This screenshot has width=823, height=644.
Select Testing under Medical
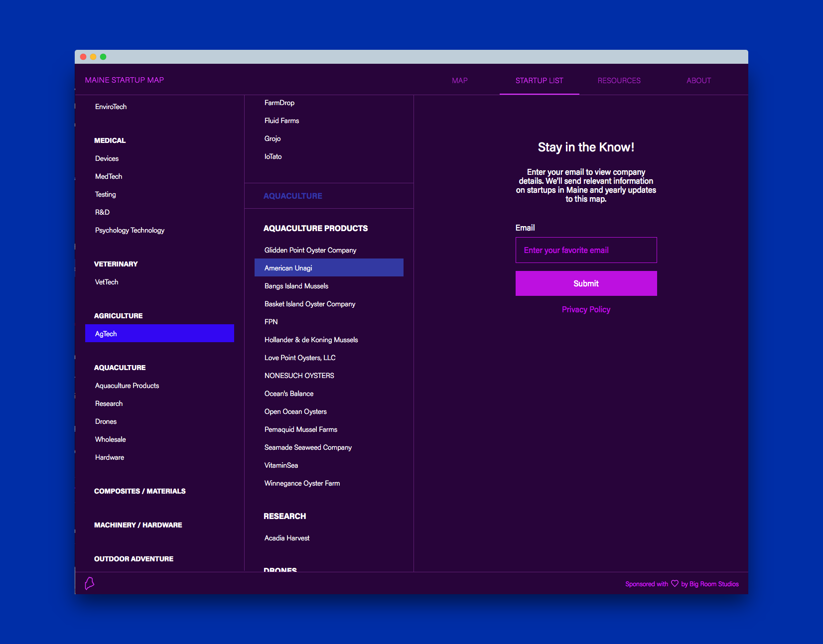[x=105, y=194]
